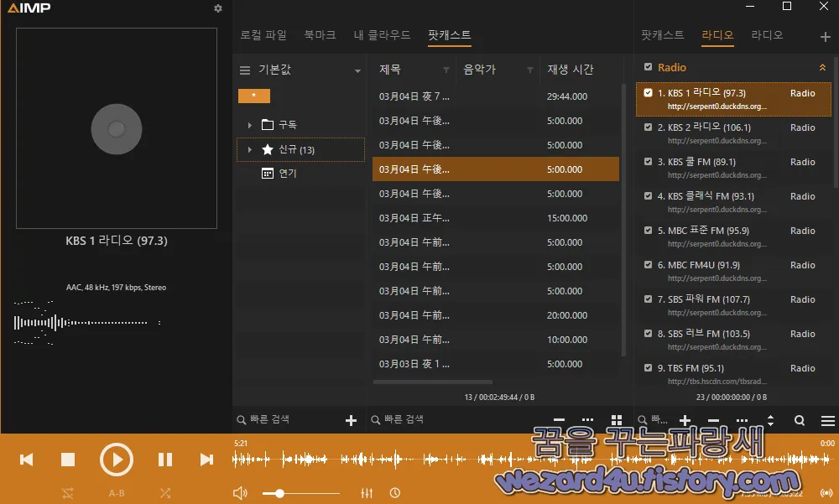Switch to the 라디오 tab on the right
The width and height of the screenshot is (839, 504).
(717, 36)
